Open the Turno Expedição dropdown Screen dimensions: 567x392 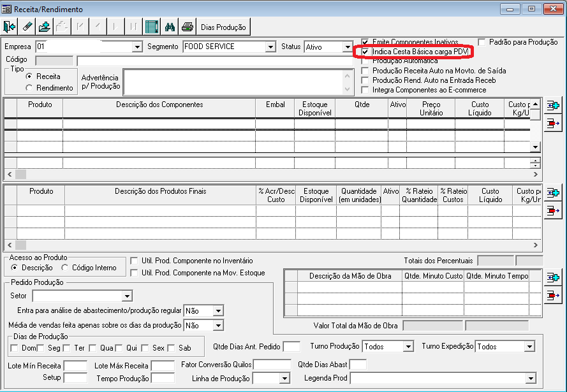point(529,347)
